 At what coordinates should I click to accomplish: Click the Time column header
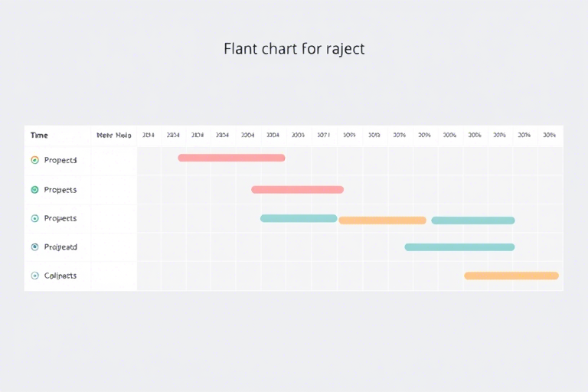pyautogui.click(x=39, y=136)
